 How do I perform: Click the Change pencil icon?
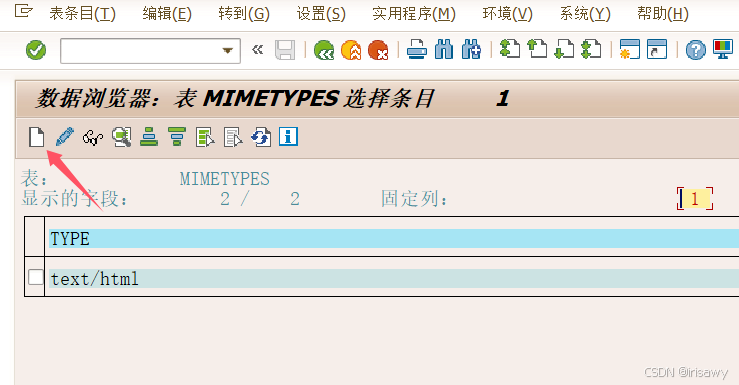(65, 137)
